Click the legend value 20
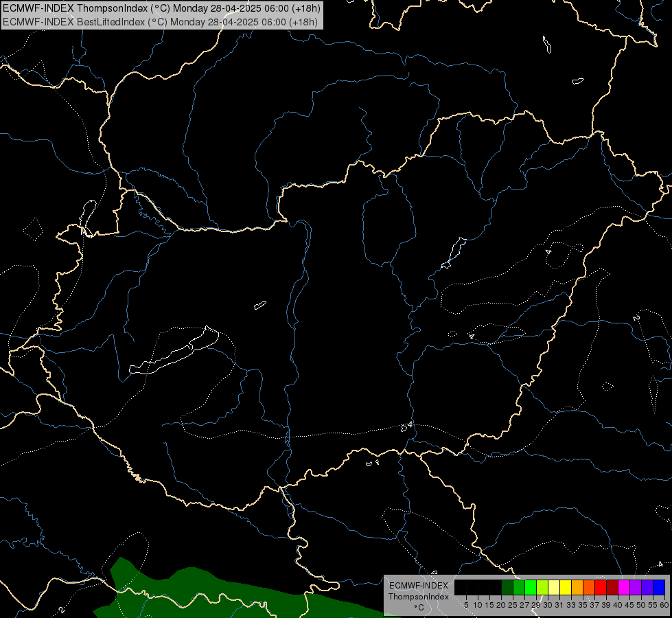This screenshot has width=672, height=618. click(501, 605)
